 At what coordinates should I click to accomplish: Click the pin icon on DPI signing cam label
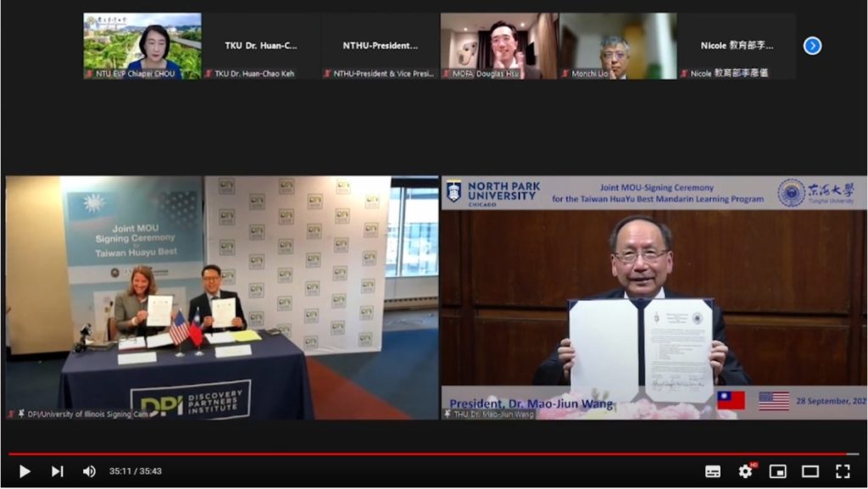click(x=21, y=414)
